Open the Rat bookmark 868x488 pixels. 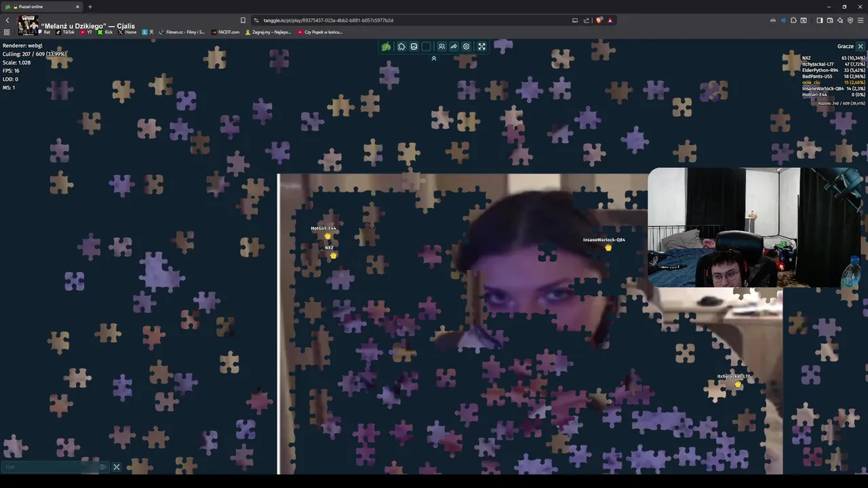pos(43,32)
